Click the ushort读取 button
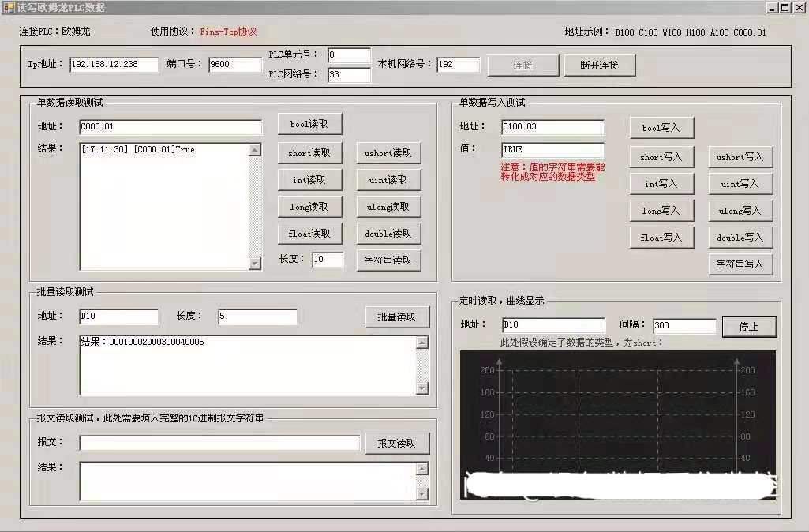809x532 pixels. (388, 153)
